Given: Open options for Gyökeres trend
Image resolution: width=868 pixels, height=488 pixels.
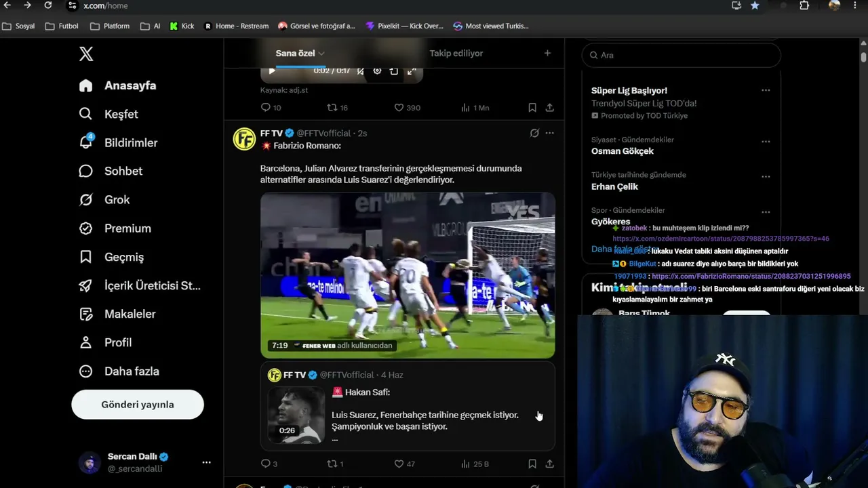Looking at the screenshot, I should [x=766, y=212].
